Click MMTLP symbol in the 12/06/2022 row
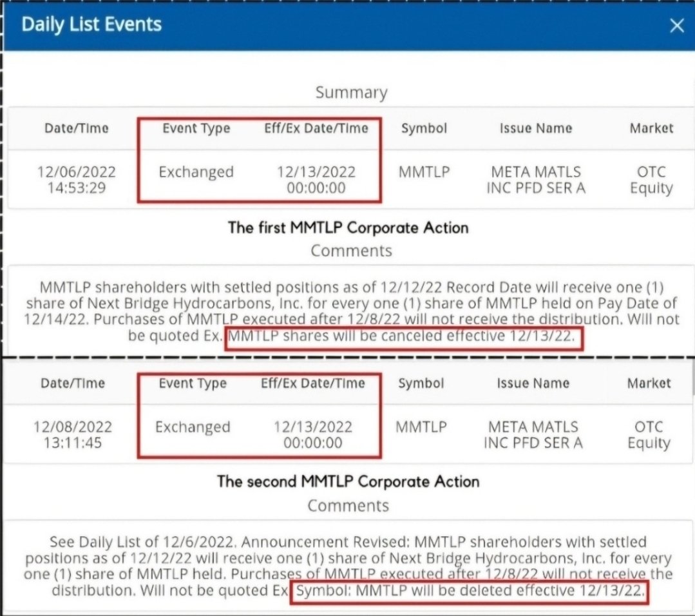 click(x=424, y=172)
